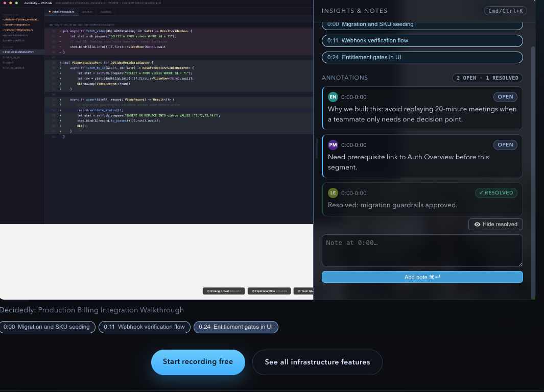
Task: Click the eye icon on Hide resolved
Action: [x=477, y=224]
